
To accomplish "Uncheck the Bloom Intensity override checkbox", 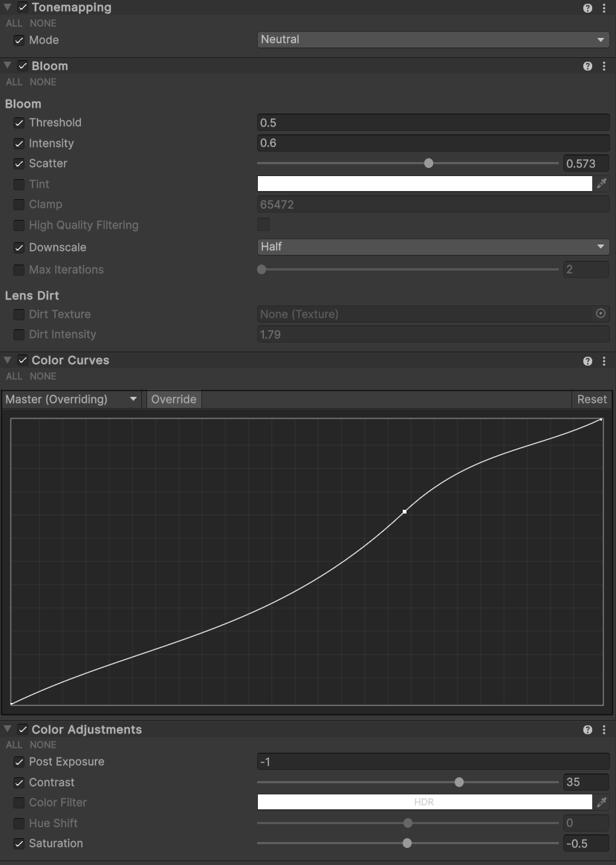I will [x=19, y=143].
